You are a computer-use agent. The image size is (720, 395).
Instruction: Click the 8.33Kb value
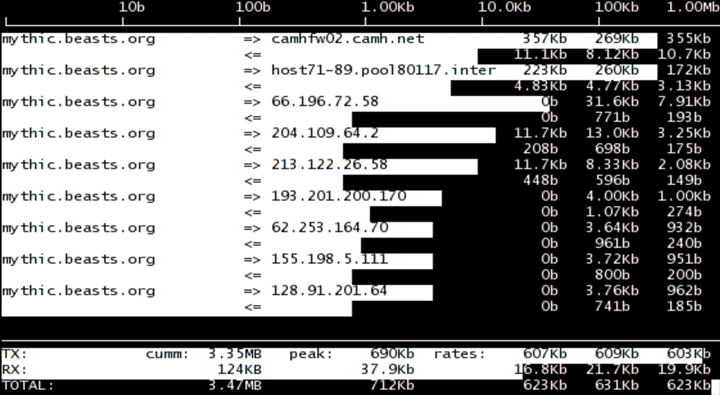[612, 164]
